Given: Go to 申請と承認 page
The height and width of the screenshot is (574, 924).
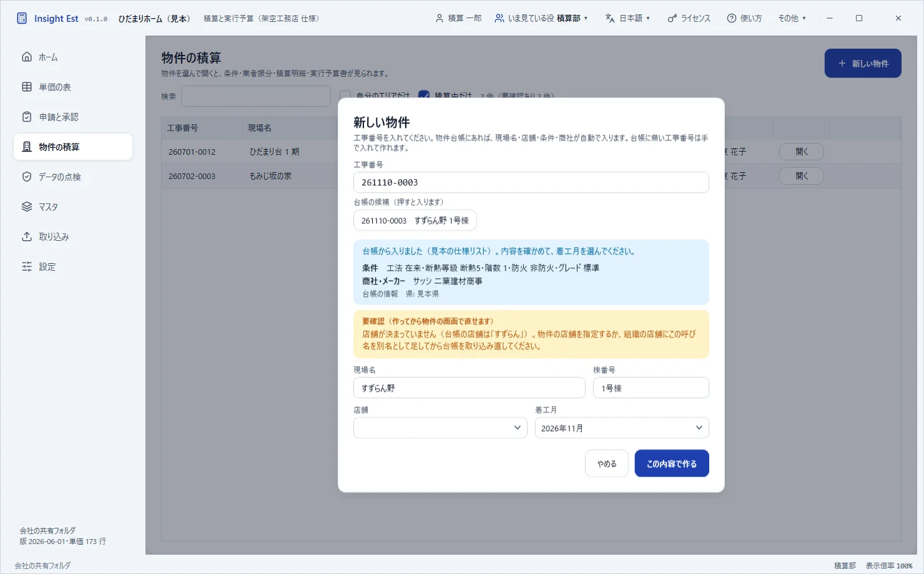Looking at the screenshot, I should (73, 117).
